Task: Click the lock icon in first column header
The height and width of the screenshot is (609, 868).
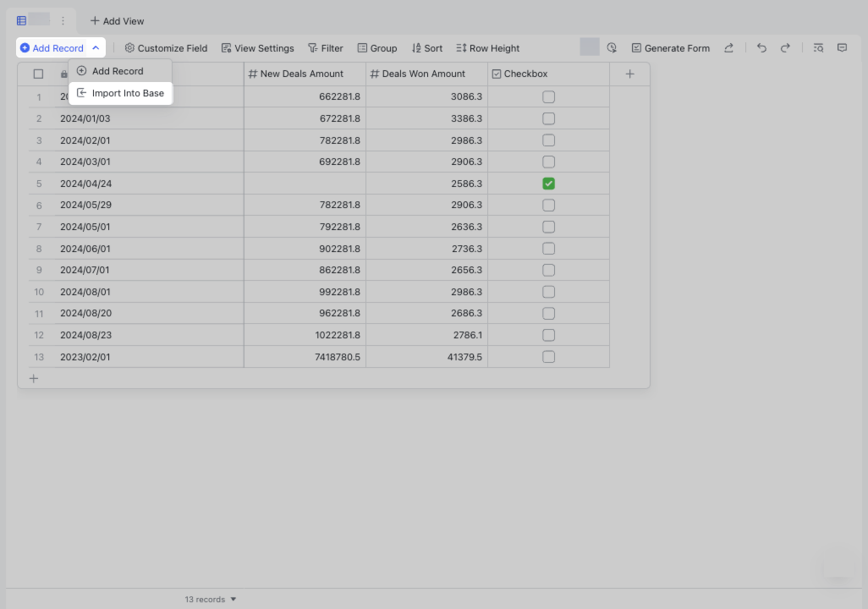Action: point(63,74)
